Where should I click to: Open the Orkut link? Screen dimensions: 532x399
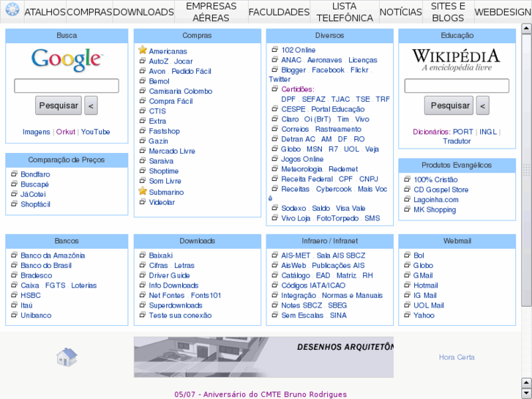65,132
